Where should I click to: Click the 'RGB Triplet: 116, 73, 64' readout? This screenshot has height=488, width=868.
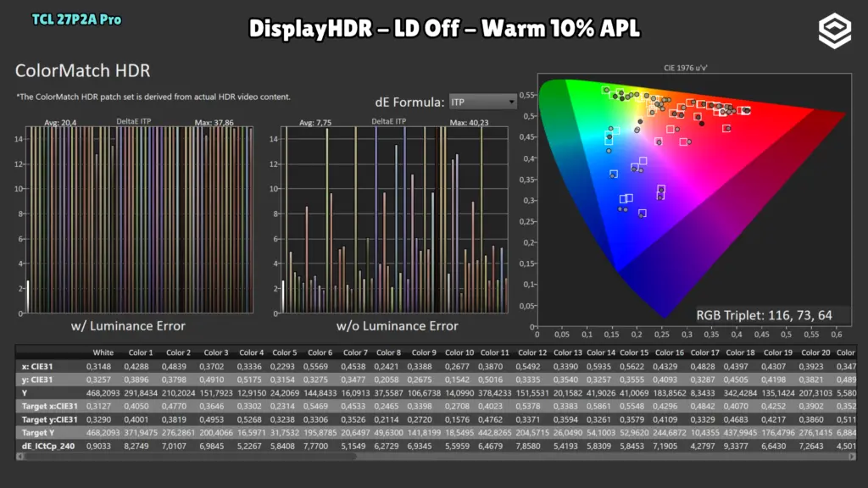click(764, 315)
